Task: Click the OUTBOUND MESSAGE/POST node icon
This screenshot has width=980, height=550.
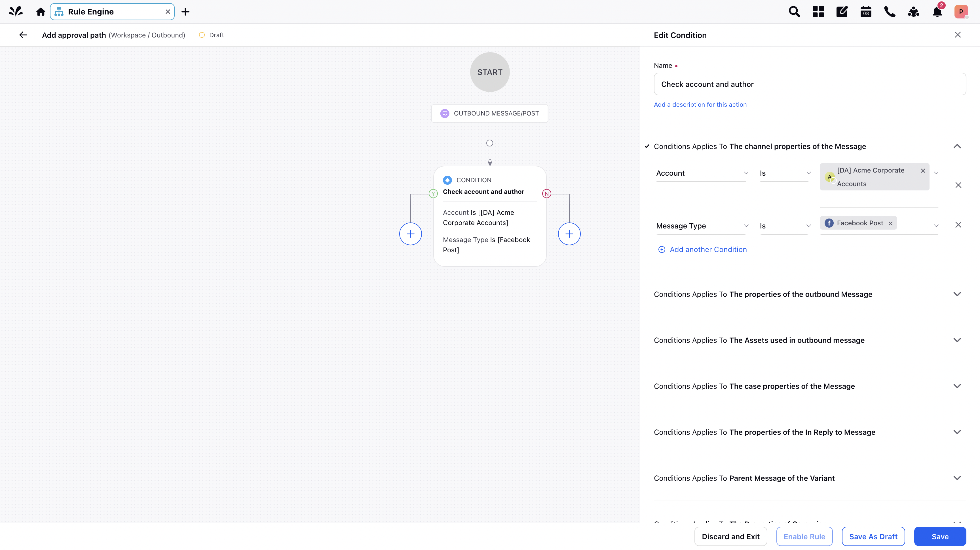Action: [445, 113]
